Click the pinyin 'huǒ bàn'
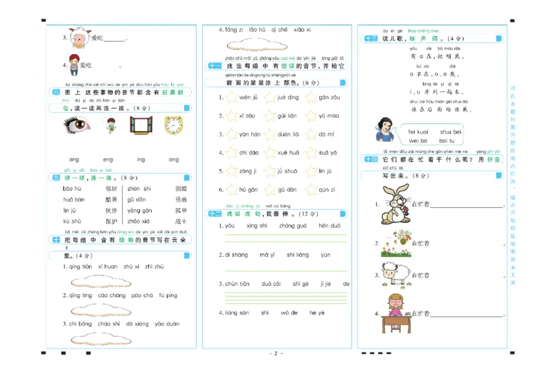 [x=74, y=199]
